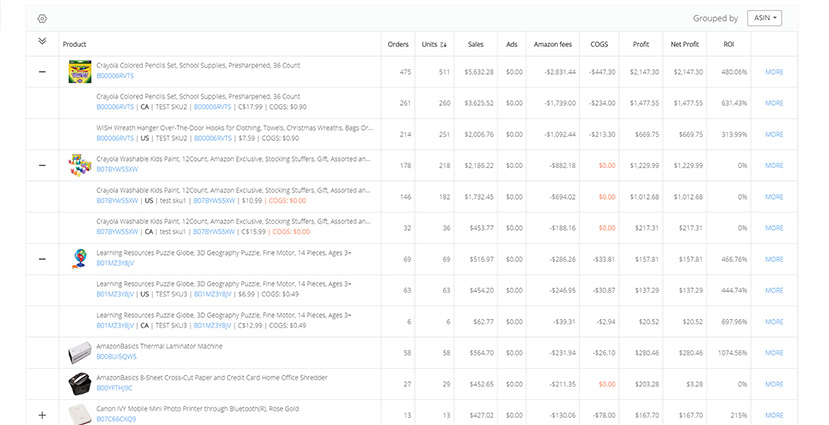Open ASIN link B00YFTHJ9C for Paper Shredder
Image resolution: width=829 pixels, height=425 pixels.
point(114,388)
